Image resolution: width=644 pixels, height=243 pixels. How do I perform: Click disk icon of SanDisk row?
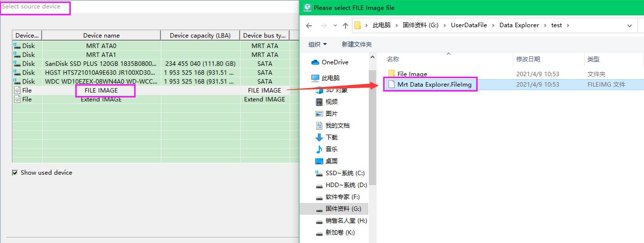point(17,63)
